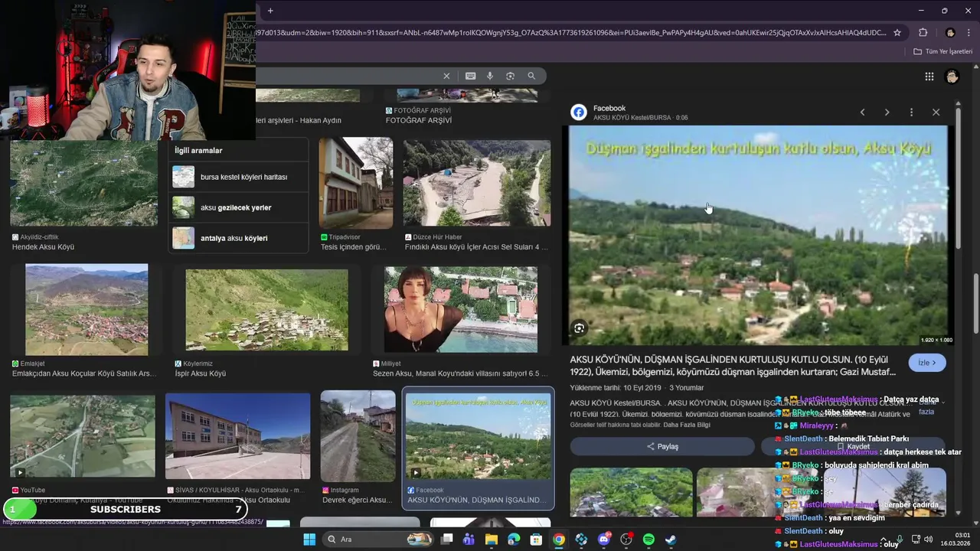Open Milliyet Sezen Aksu image result
This screenshot has width=980, height=551.
click(x=461, y=309)
